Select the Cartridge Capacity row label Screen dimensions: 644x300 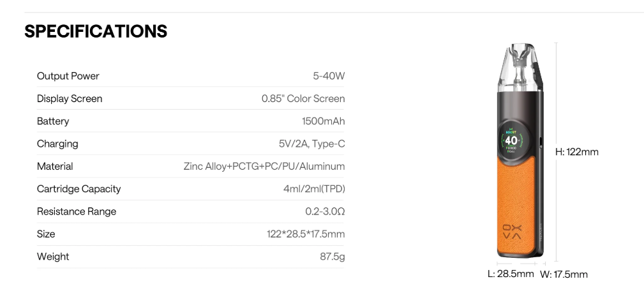pos(79,189)
